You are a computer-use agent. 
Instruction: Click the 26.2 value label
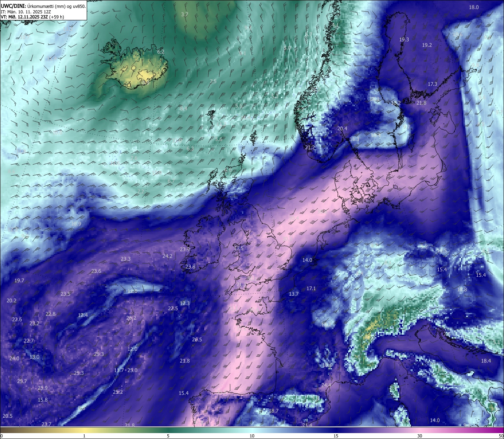[x=131, y=318]
